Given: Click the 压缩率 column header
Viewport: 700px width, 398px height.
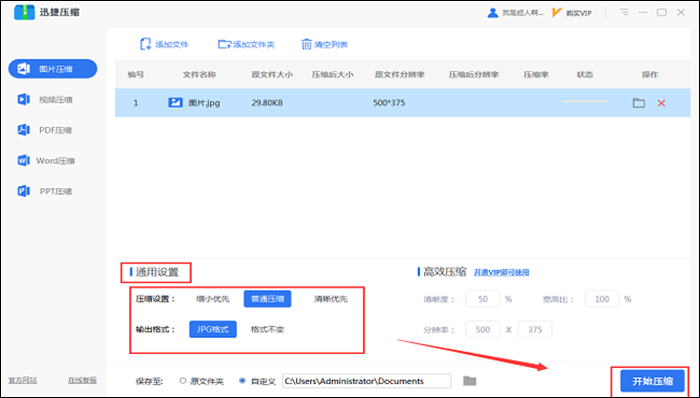Looking at the screenshot, I should (x=536, y=75).
